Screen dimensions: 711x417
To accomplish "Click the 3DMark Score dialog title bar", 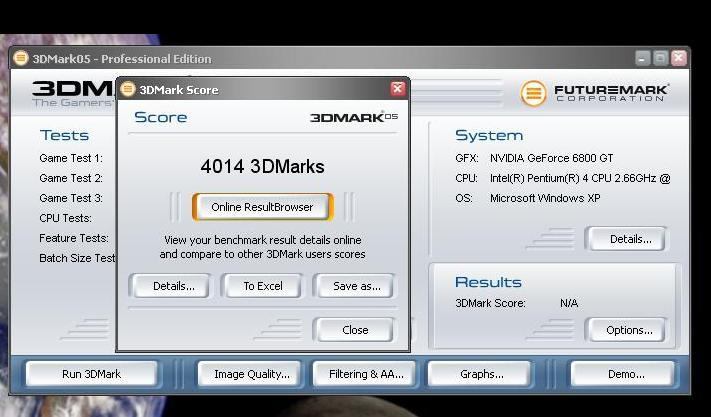I will coord(263,89).
